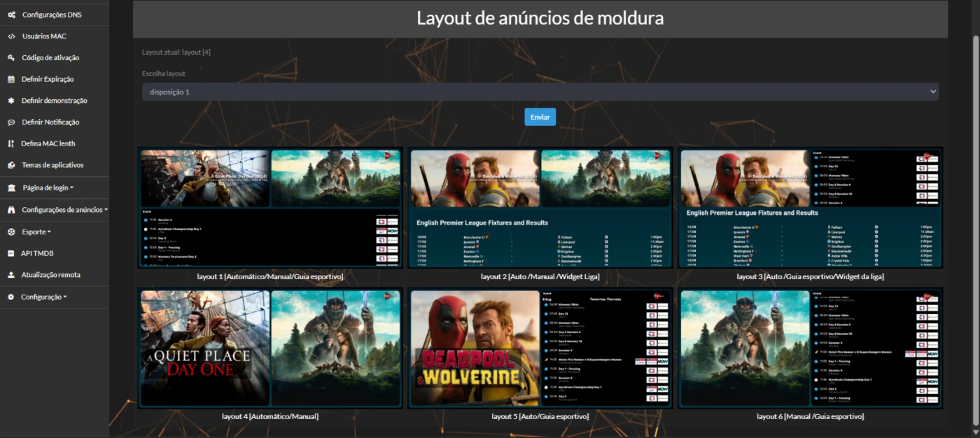Image resolution: width=980 pixels, height=438 pixels.
Task: Click the layout 3 preview thumbnail
Action: tap(811, 208)
